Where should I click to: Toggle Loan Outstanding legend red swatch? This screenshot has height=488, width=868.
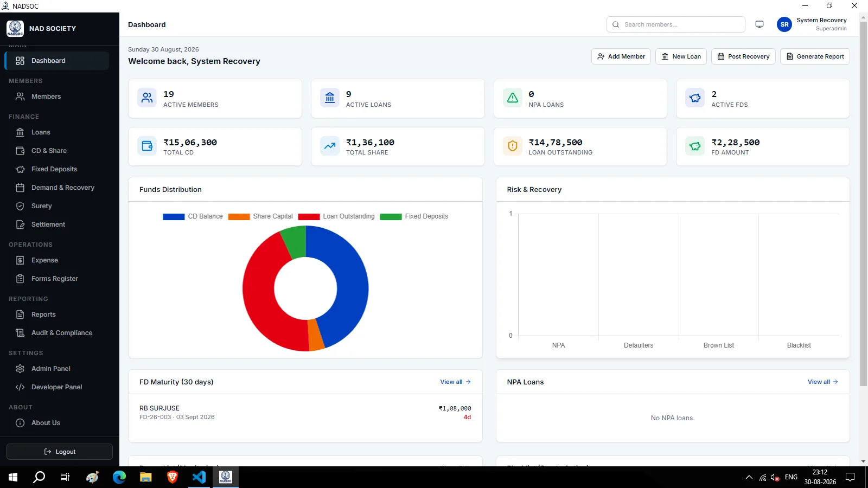pos(309,216)
